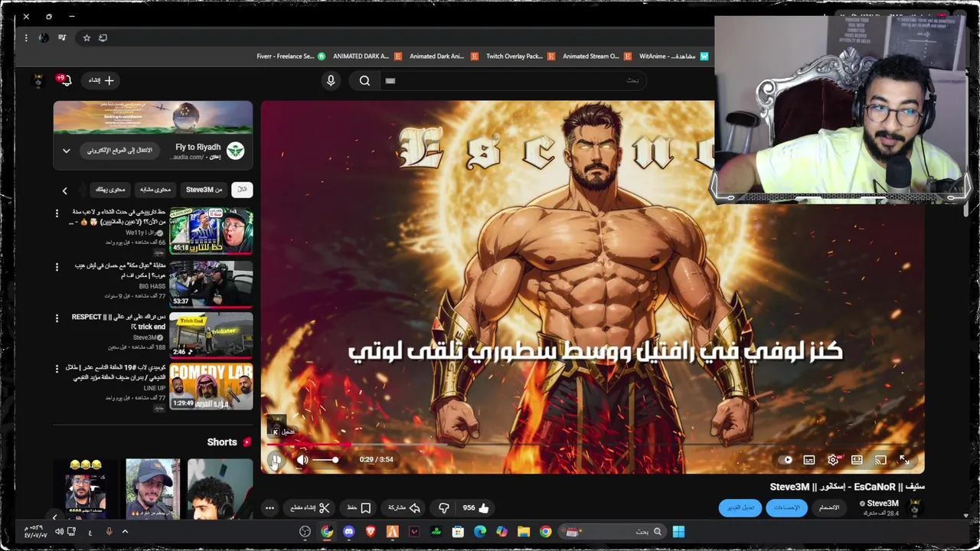The width and height of the screenshot is (980, 551).
Task: Click the blue analytics (الإحصاءات) button
Action: [786, 507]
